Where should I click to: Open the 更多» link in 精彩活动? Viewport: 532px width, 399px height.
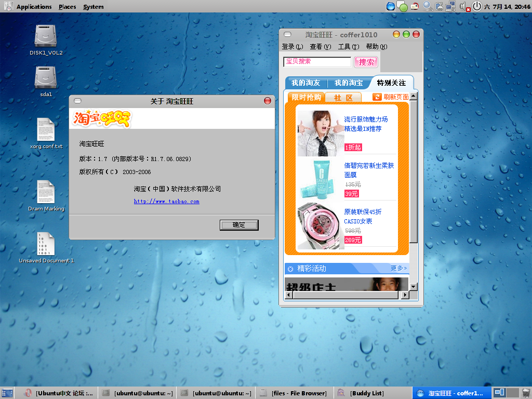click(x=398, y=269)
